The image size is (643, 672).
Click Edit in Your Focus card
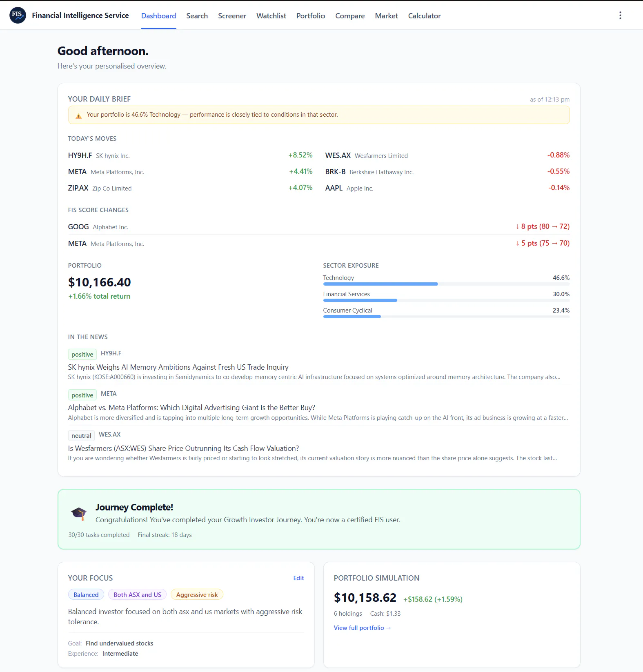[298, 578]
